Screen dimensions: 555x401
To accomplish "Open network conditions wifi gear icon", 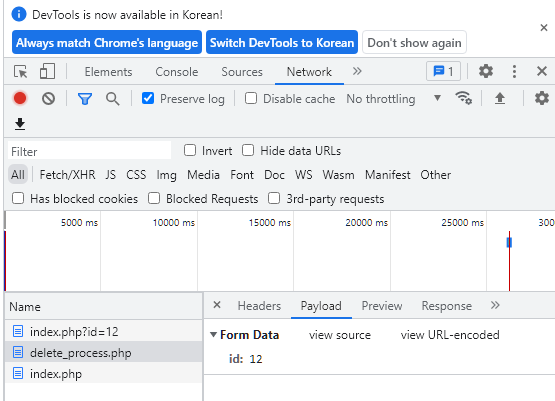I will pos(463,98).
